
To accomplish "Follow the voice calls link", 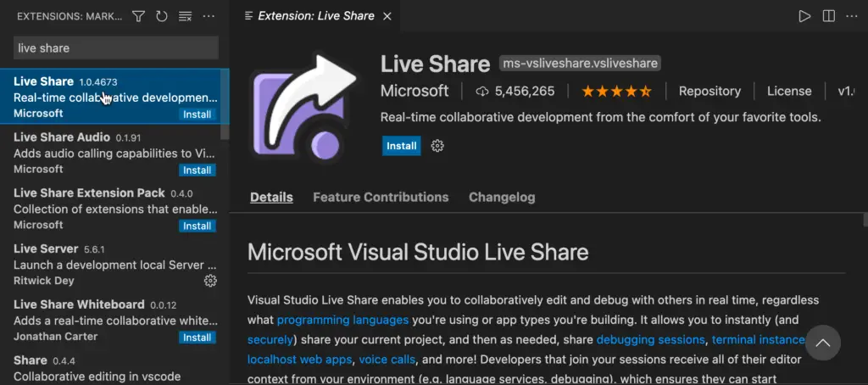I will click(x=387, y=360).
